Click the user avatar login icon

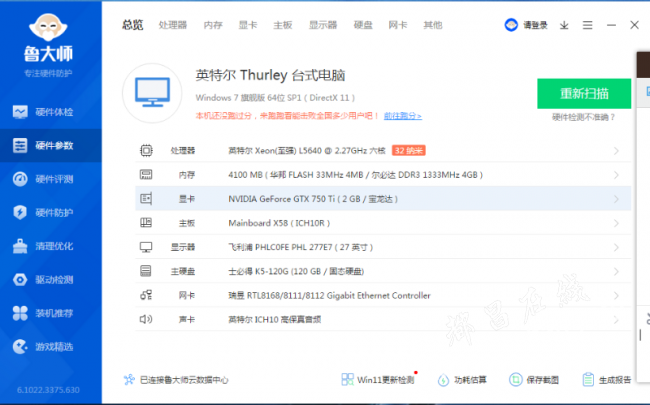[511, 25]
